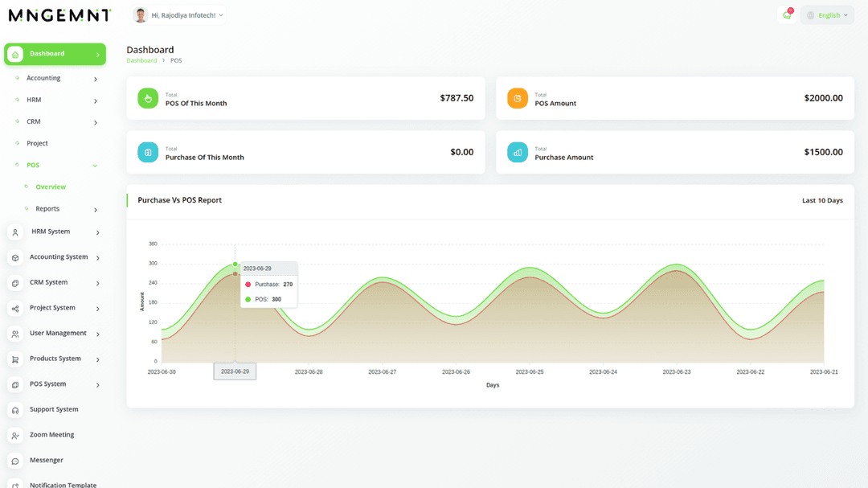This screenshot has height=488, width=868.
Task: Expand the Reports submenu chevron
Action: tap(96, 210)
